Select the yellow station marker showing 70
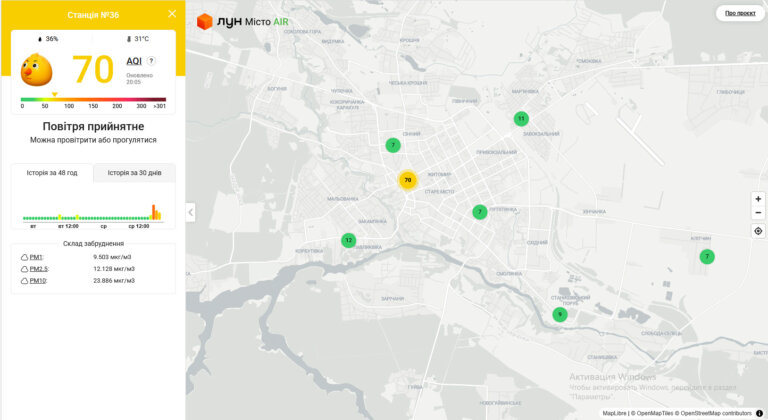This screenshot has width=768, height=420. [x=408, y=180]
